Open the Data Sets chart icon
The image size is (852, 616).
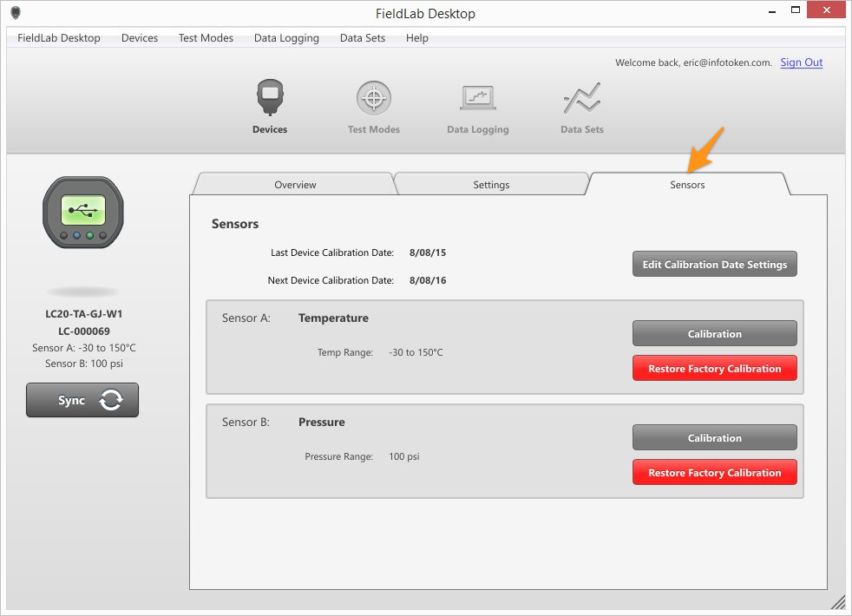pyautogui.click(x=582, y=98)
